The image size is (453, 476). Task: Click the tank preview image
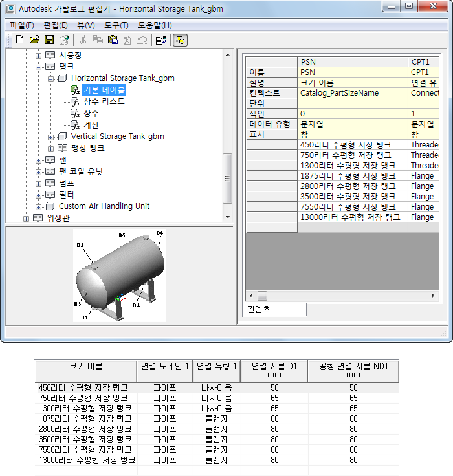(120, 276)
